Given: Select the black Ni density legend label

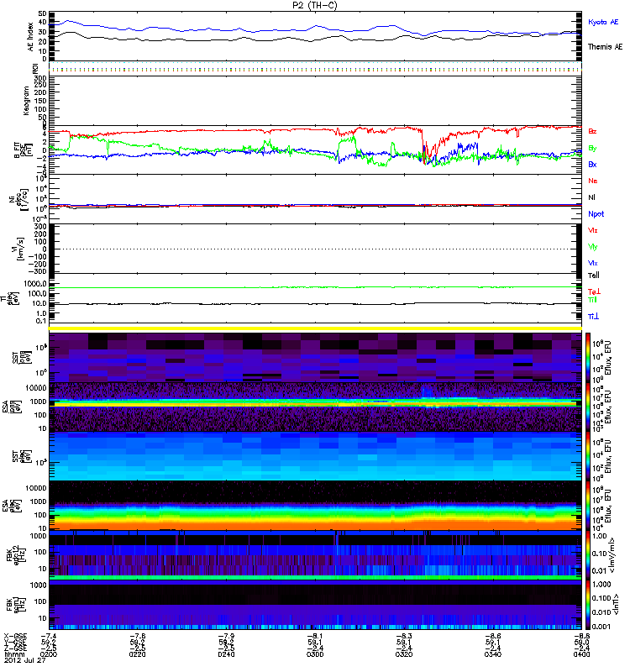Looking at the screenshot, I should click(591, 197).
